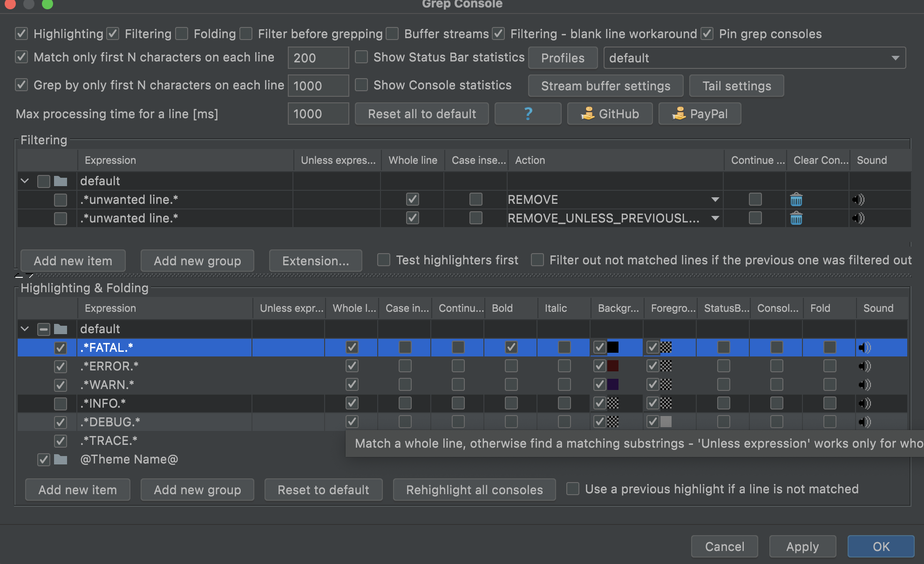Image resolution: width=924 pixels, height=564 pixels.
Task: Open help with question mark button
Action: tap(528, 114)
